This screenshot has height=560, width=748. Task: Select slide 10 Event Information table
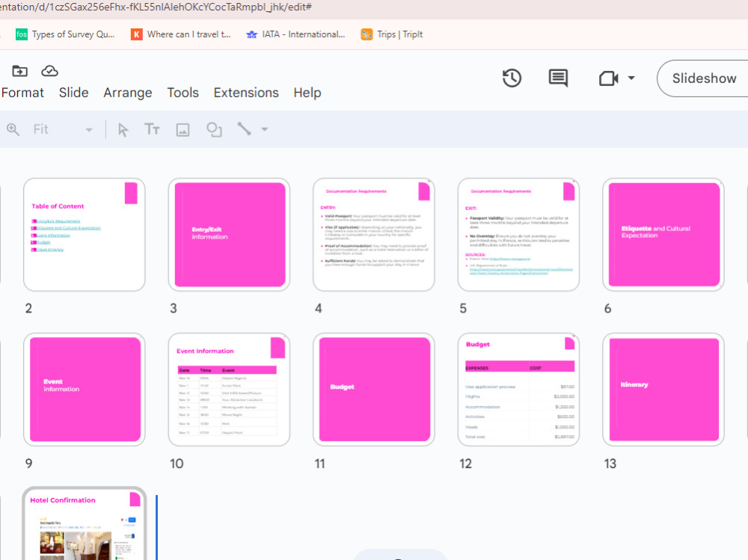click(x=229, y=390)
